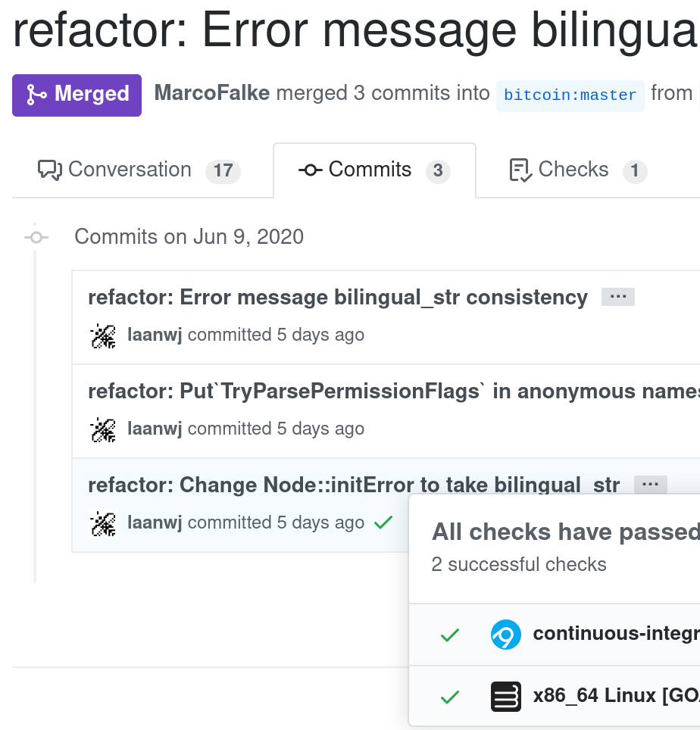The width and height of the screenshot is (700, 730).
Task: Click the green check beside continuous-integration
Action: point(450,635)
